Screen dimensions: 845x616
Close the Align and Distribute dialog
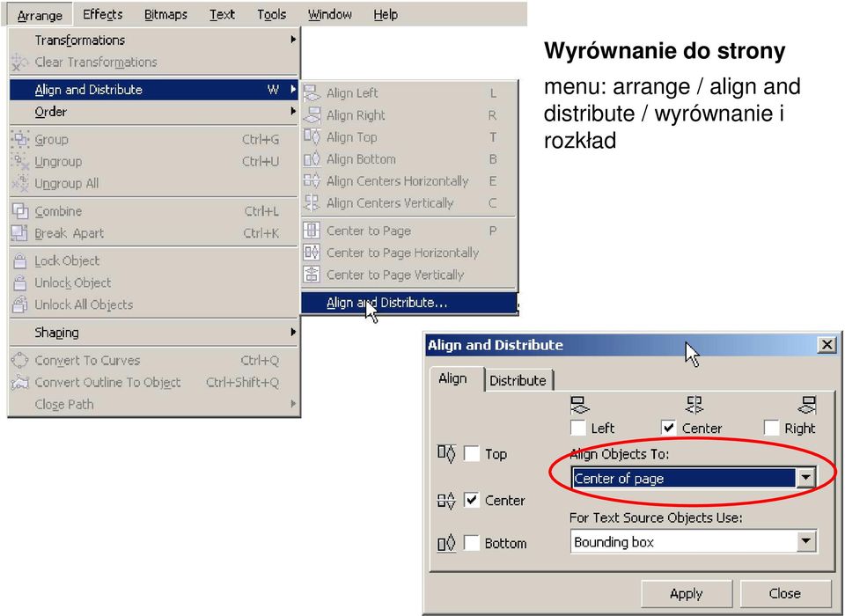click(827, 344)
